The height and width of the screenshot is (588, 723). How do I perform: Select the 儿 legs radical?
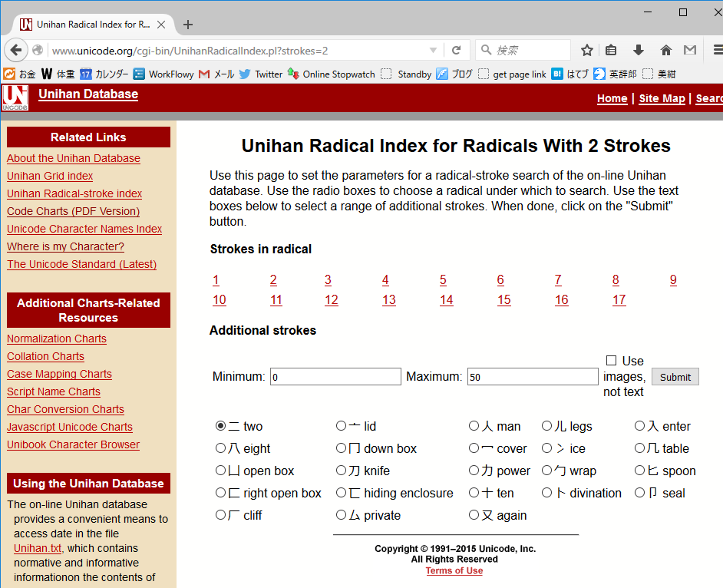(x=546, y=426)
